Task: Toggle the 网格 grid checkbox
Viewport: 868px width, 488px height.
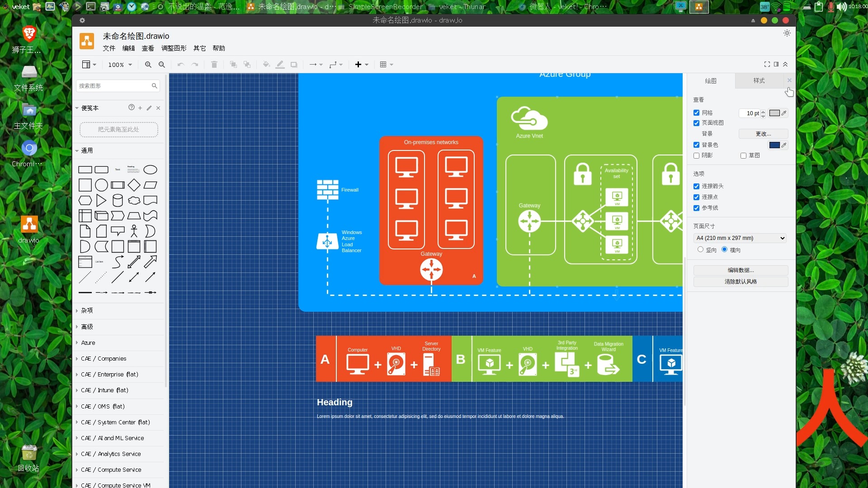Action: pos(696,113)
